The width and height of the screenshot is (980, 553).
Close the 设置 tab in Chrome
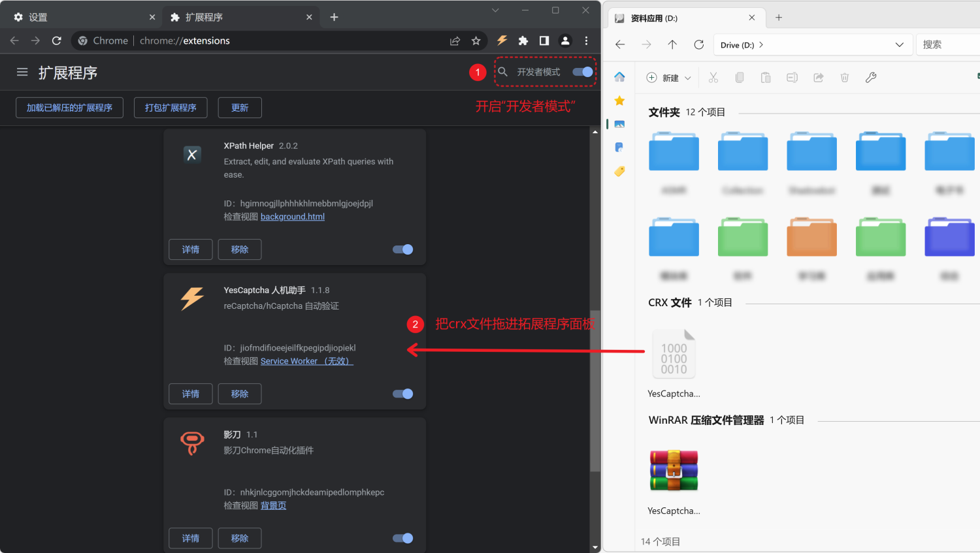tap(152, 17)
